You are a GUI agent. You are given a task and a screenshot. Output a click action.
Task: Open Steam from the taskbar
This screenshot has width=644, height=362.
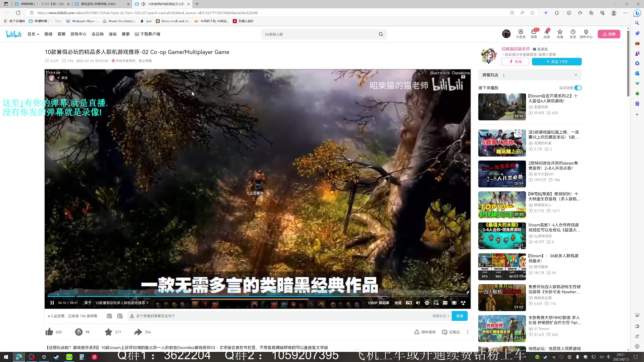point(56,357)
